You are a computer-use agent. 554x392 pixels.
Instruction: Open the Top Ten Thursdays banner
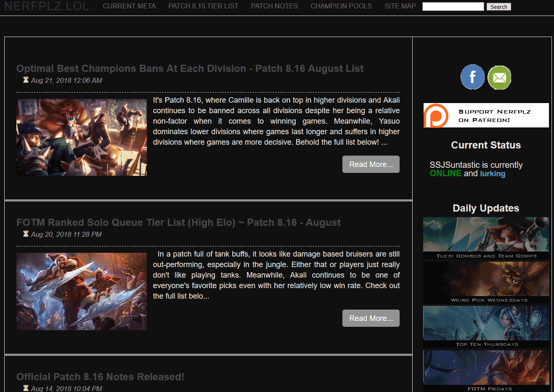[486, 327]
